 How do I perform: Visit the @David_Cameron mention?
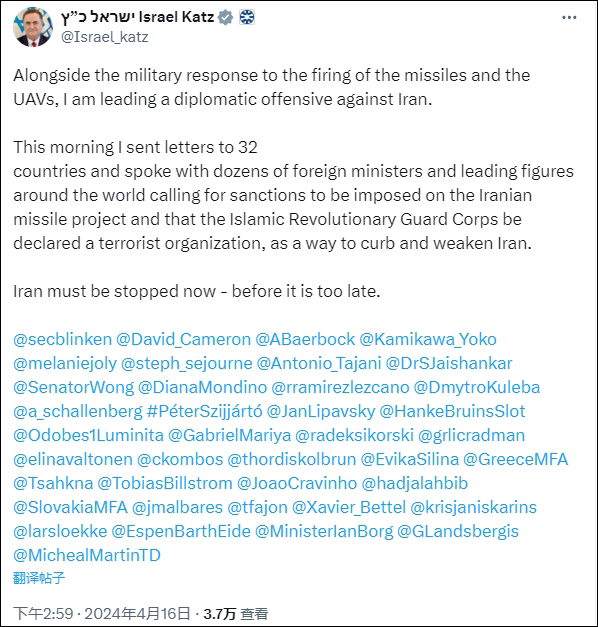pyautogui.click(x=184, y=339)
